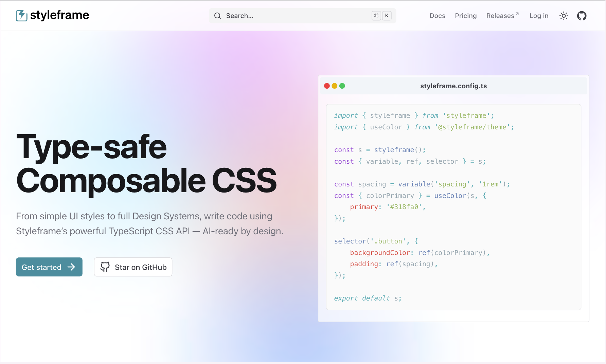Open the GitHub icon in header
The height and width of the screenshot is (364, 606).
pyautogui.click(x=582, y=16)
